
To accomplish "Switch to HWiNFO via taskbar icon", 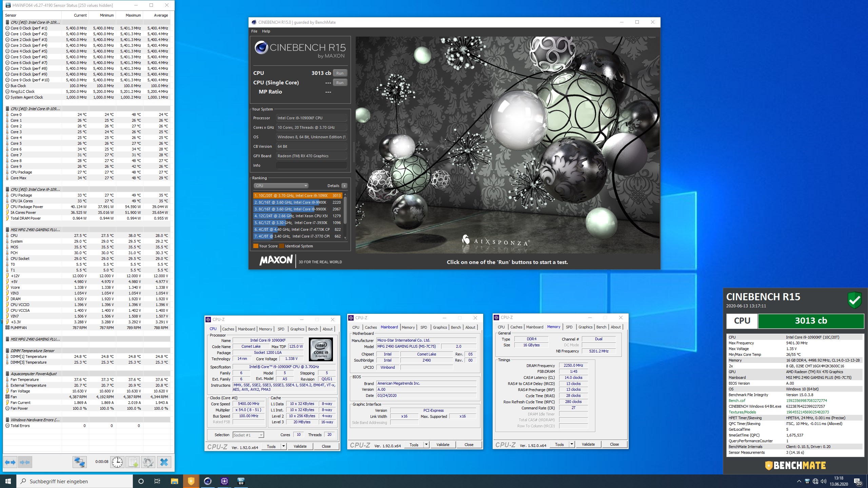I will click(241, 481).
